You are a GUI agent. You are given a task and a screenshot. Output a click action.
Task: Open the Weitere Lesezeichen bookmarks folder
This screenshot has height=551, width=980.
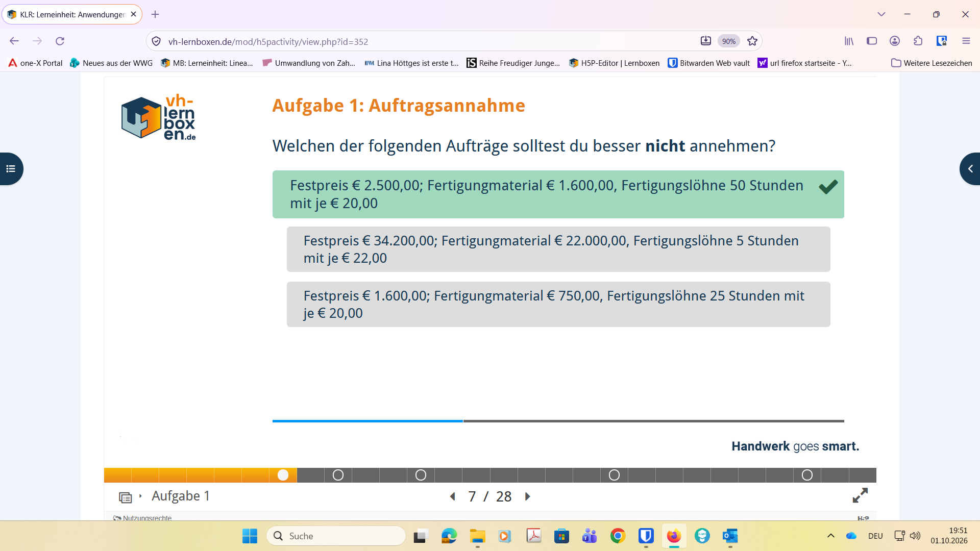932,63
